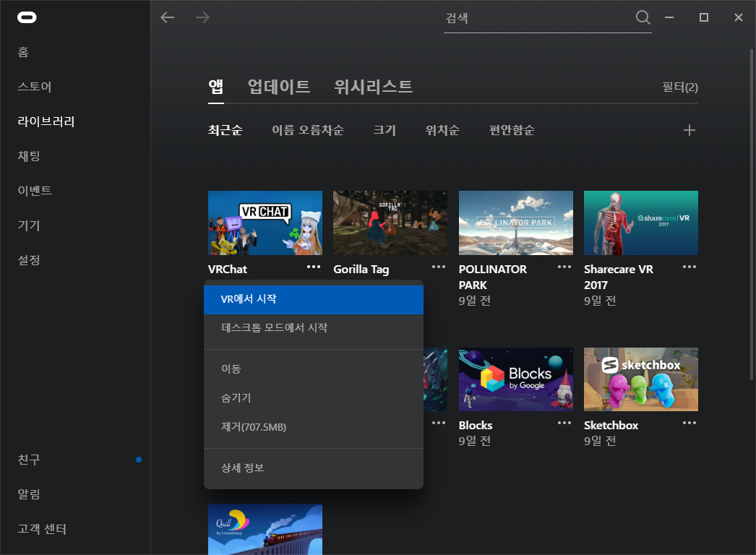Click the search magnifier icon
756x555 pixels.
point(643,17)
